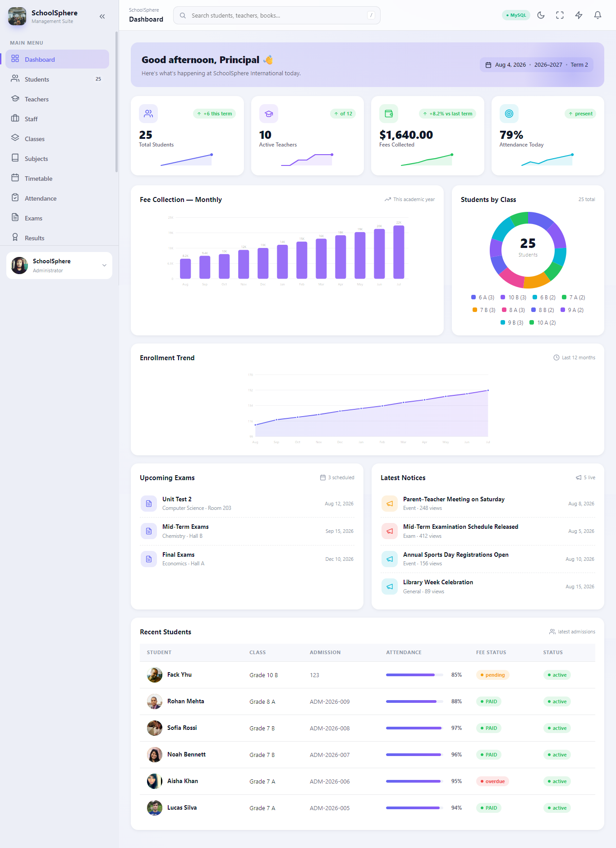Click the MySQL database status badge
This screenshot has width=616, height=848.
(516, 15)
